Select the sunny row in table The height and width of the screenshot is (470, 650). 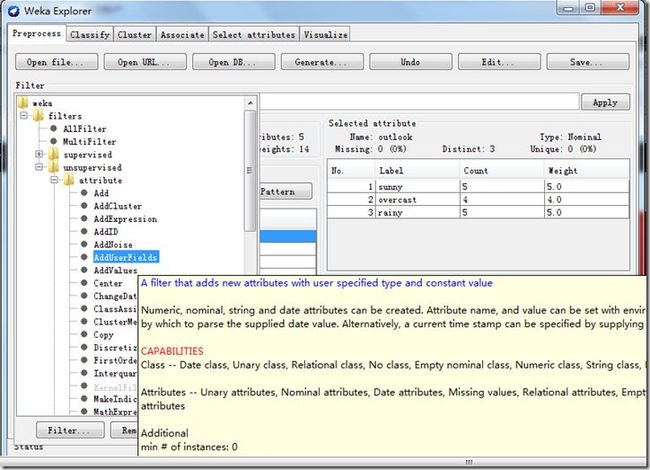tap(478, 187)
